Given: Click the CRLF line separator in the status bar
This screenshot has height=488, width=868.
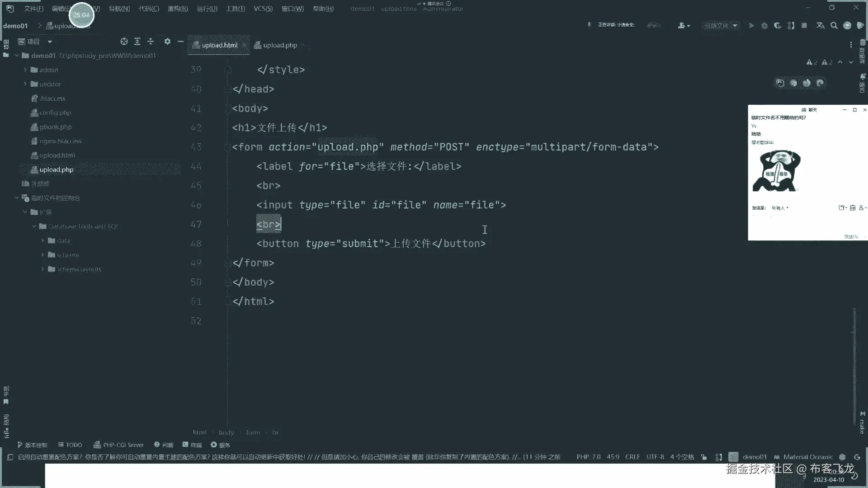Looking at the screenshot, I should pos(632,457).
